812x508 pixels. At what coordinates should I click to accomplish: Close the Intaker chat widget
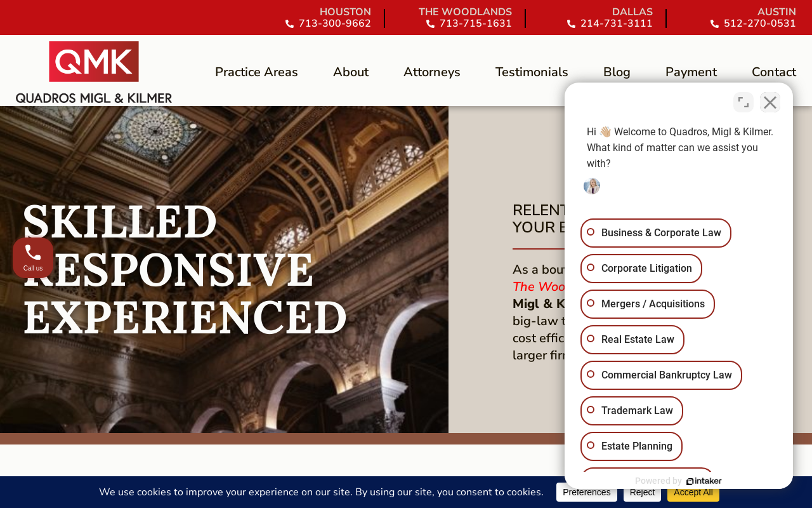coord(770,102)
